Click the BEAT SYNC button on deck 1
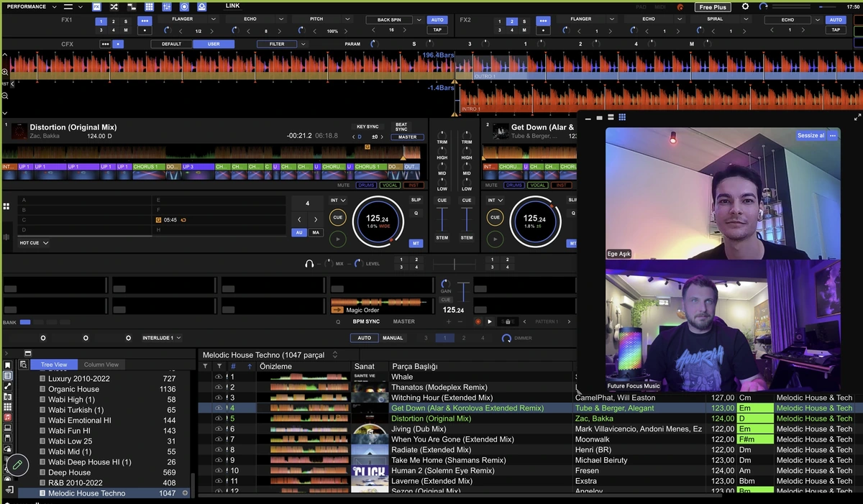The image size is (863, 504). coord(401,127)
